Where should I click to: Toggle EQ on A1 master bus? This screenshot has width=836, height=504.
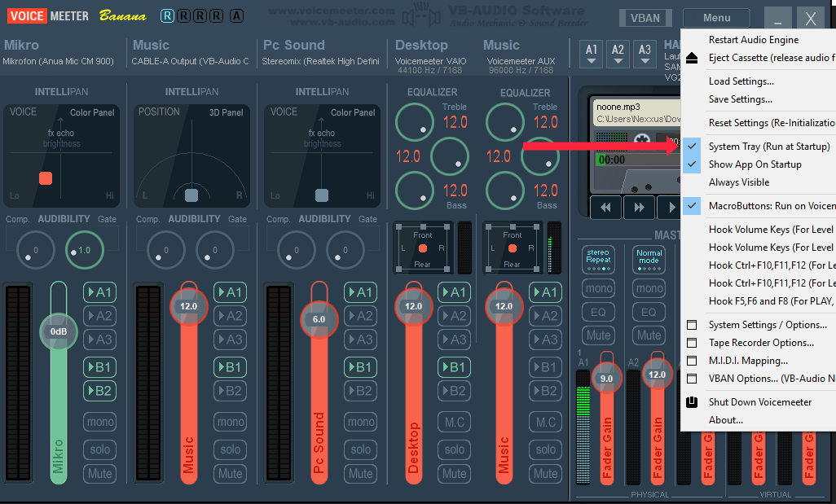pyautogui.click(x=598, y=312)
